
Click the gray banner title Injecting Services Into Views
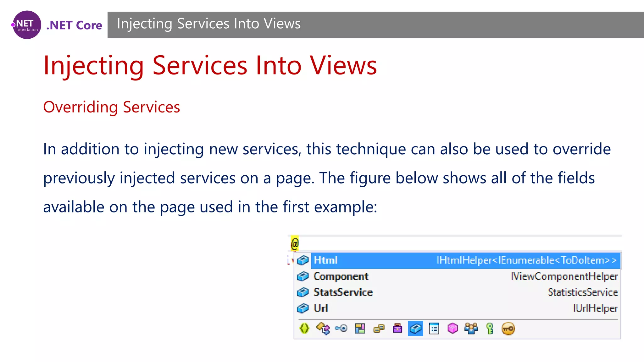[209, 24]
